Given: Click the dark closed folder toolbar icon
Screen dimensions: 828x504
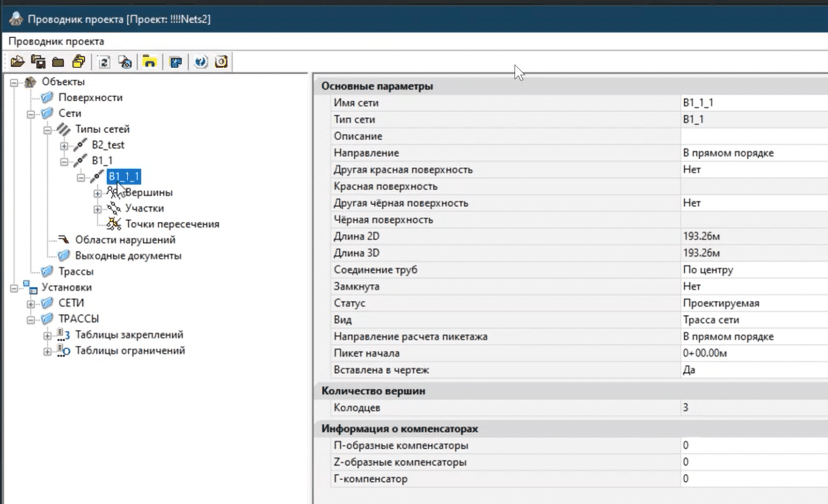Looking at the screenshot, I should (58, 63).
